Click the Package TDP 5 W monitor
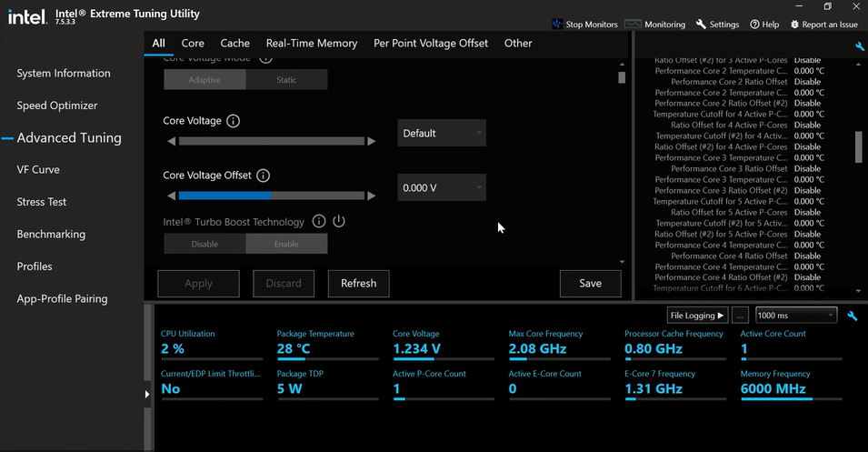 coord(326,383)
